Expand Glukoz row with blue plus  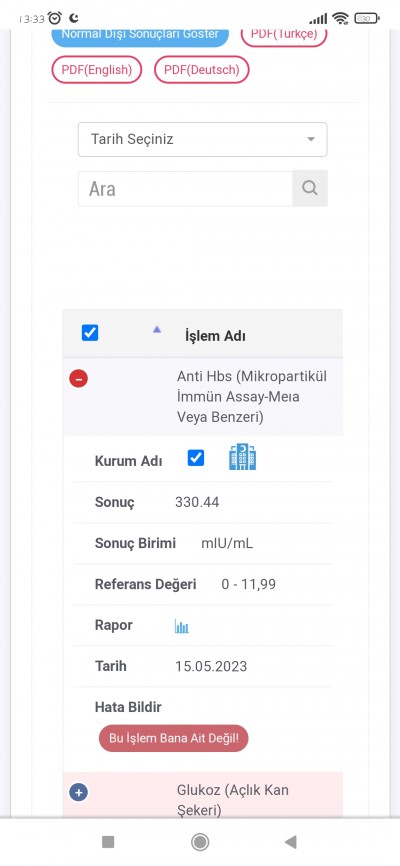pos(78,793)
